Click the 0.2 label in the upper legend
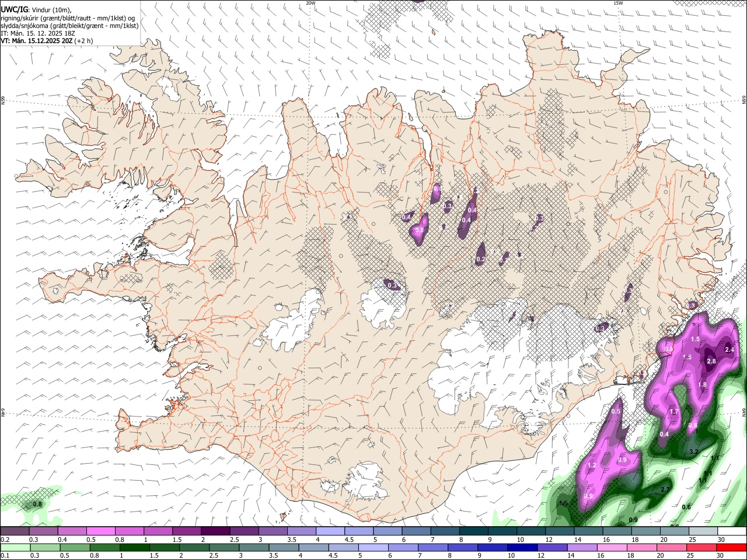This screenshot has width=747, height=560. pos(5,540)
